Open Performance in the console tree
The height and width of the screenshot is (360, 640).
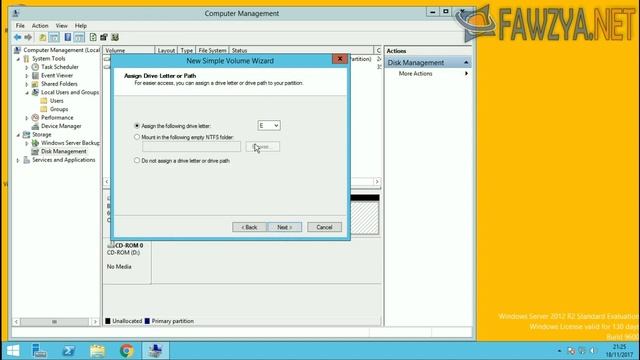(x=57, y=118)
